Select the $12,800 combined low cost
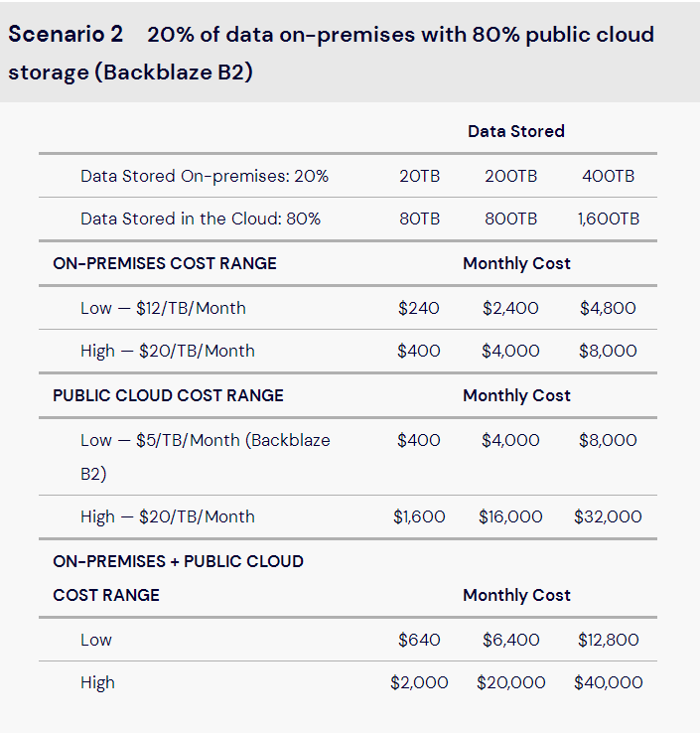This screenshot has height=733, width=700. pyautogui.click(x=608, y=640)
